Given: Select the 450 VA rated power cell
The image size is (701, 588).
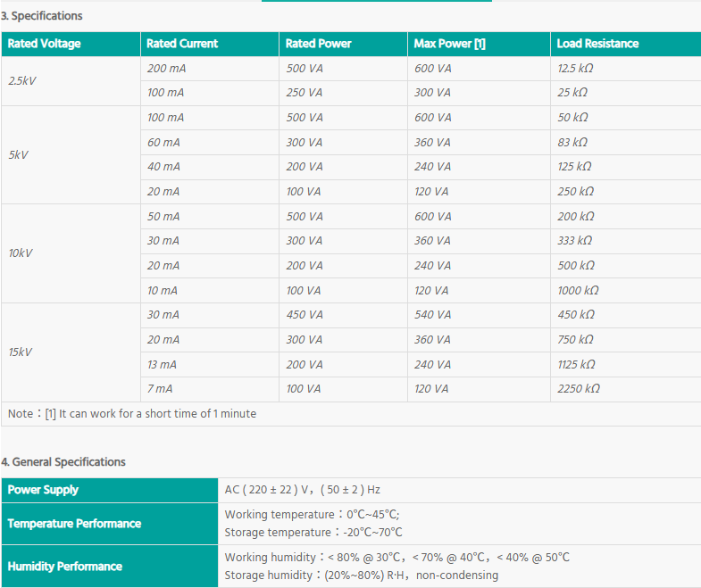Looking at the screenshot, I should pyautogui.click(x=305, y=315).
